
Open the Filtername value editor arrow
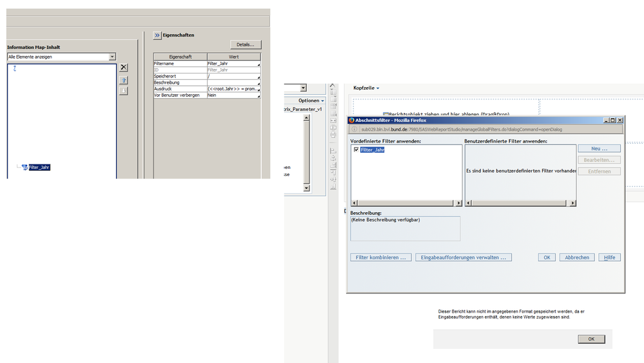tap(259, 64)
